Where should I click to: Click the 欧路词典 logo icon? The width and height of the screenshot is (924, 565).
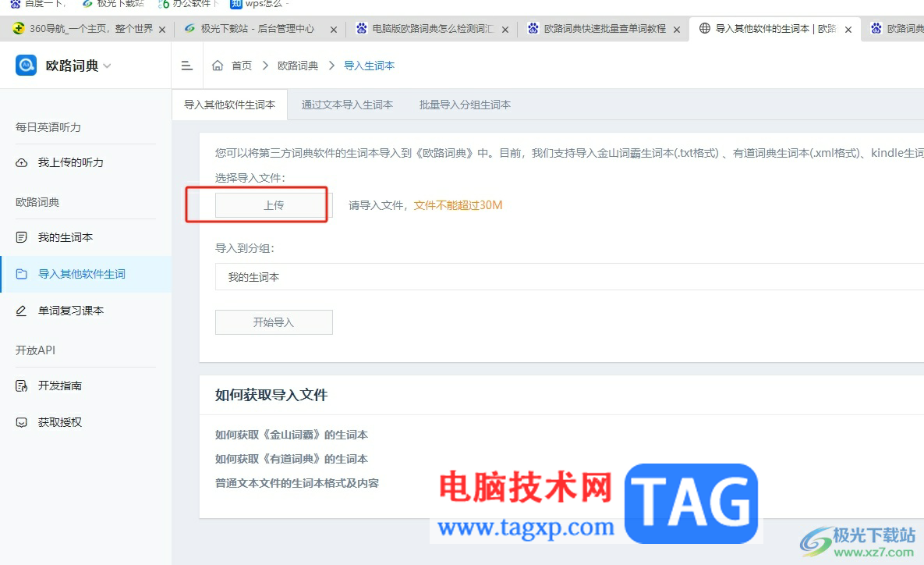[x=26, y=65]
